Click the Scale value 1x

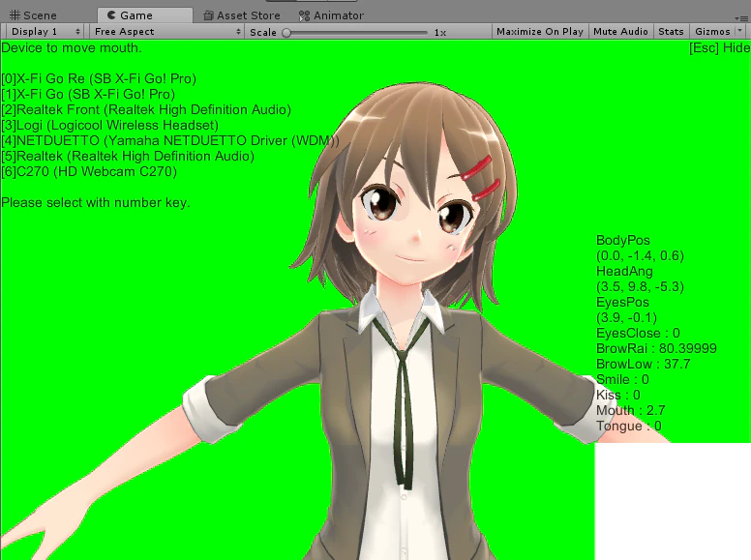coord(440,33)
